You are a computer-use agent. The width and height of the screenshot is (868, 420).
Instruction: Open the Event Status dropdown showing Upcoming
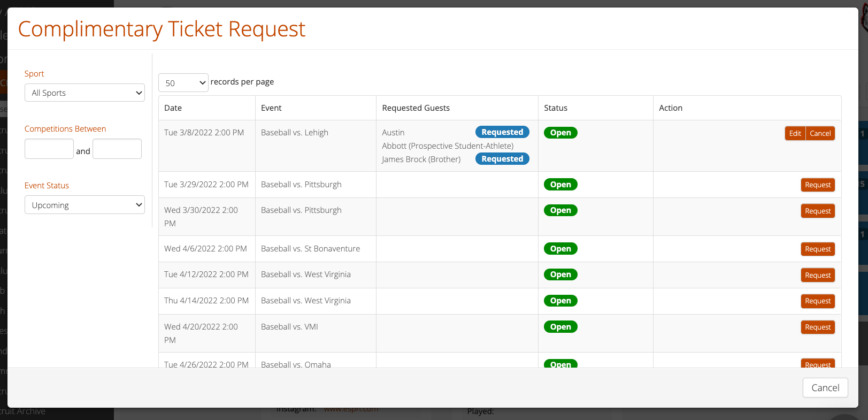85,205
